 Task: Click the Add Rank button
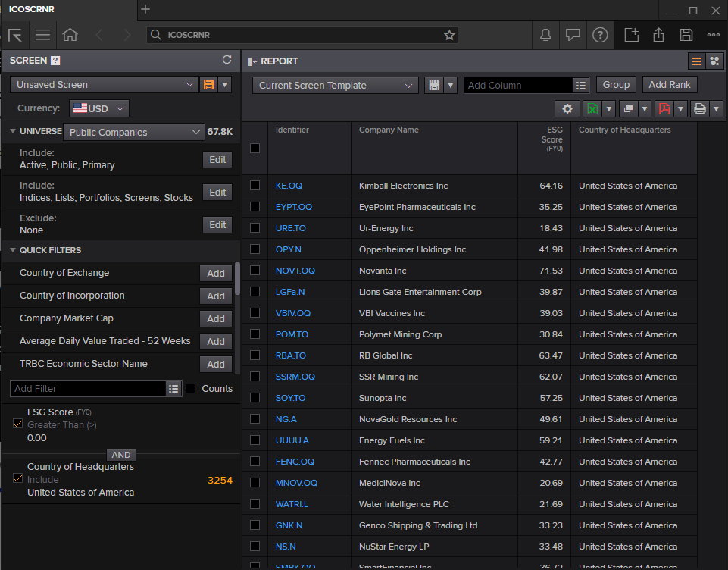(670, 84)
